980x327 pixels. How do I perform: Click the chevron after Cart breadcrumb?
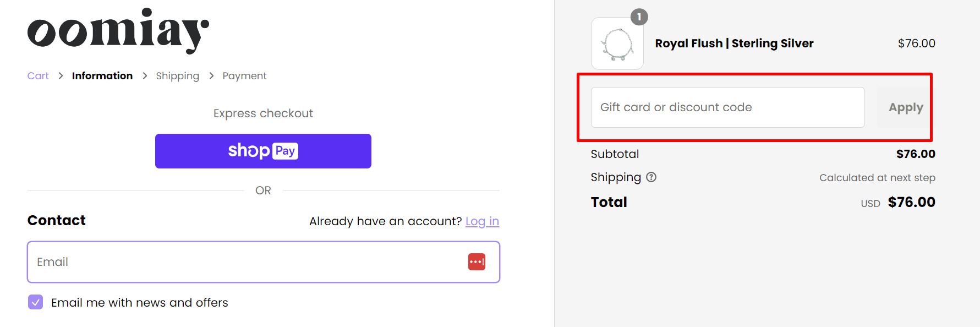click(61, 76)
